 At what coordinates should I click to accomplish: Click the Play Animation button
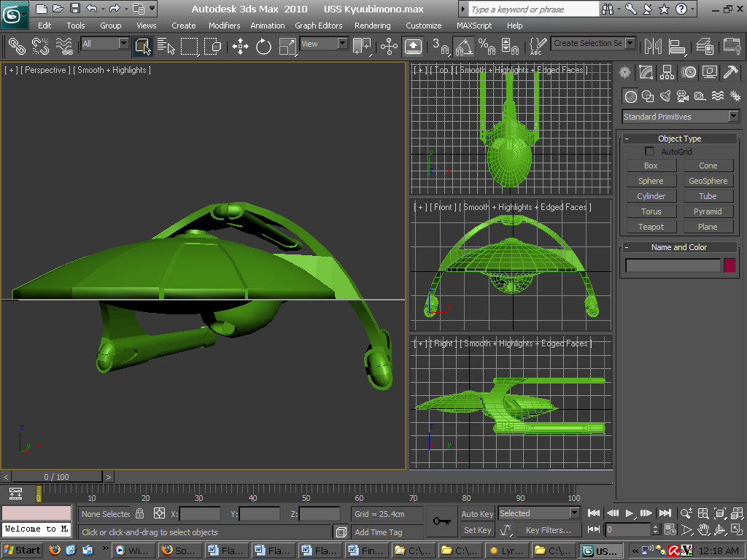(630, 513)
